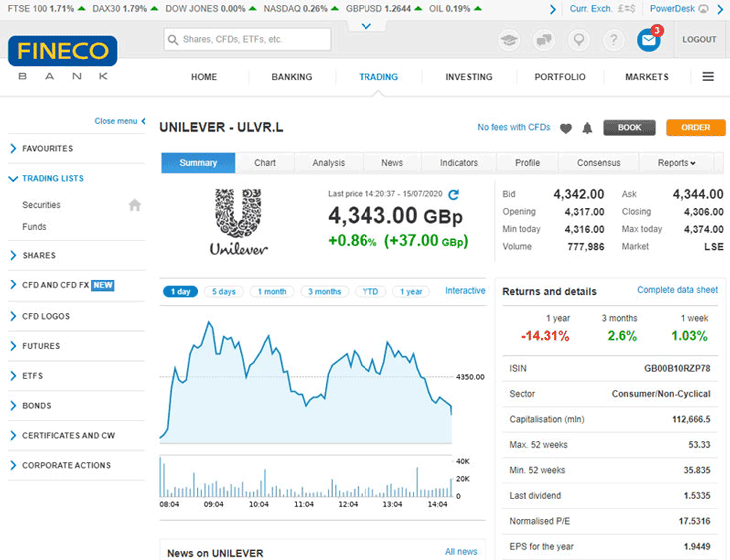
Task: Open the Reports dropdown tab
Action: point(676,163)
